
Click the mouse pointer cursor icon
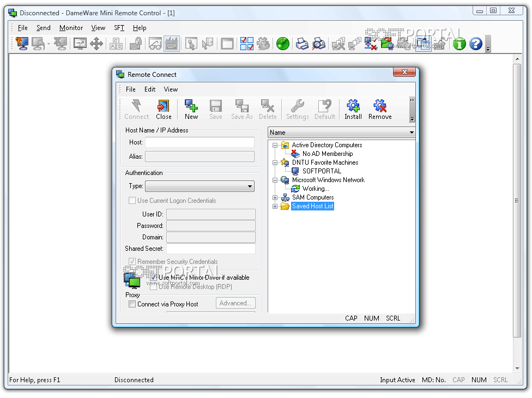[191, 44]
